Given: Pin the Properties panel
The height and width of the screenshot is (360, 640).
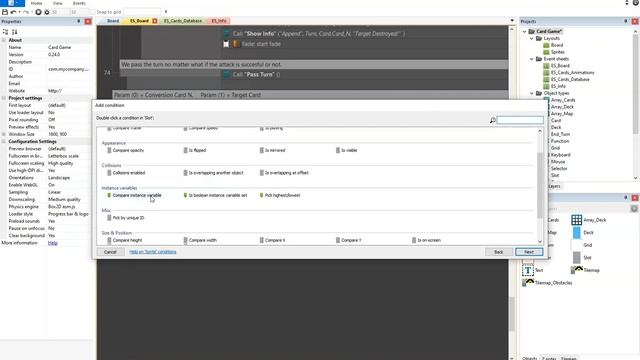Looking at the screenshot, I should coord(79,21).
